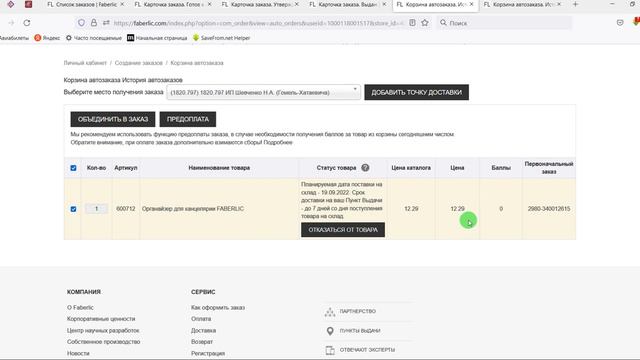Click the ОБЪЕДИНИТЬ В ЗАКАЗ button

tap(113, 119)
